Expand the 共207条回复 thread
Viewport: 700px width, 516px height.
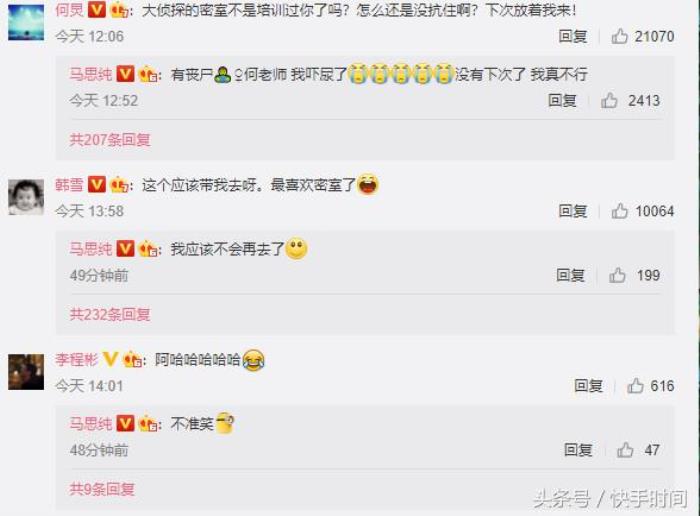110,140
